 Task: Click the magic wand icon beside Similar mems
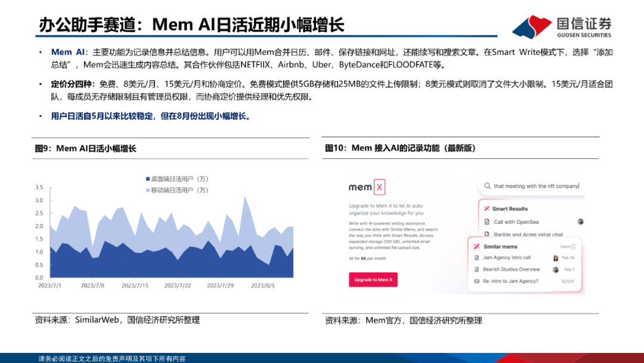coord(476,246)
